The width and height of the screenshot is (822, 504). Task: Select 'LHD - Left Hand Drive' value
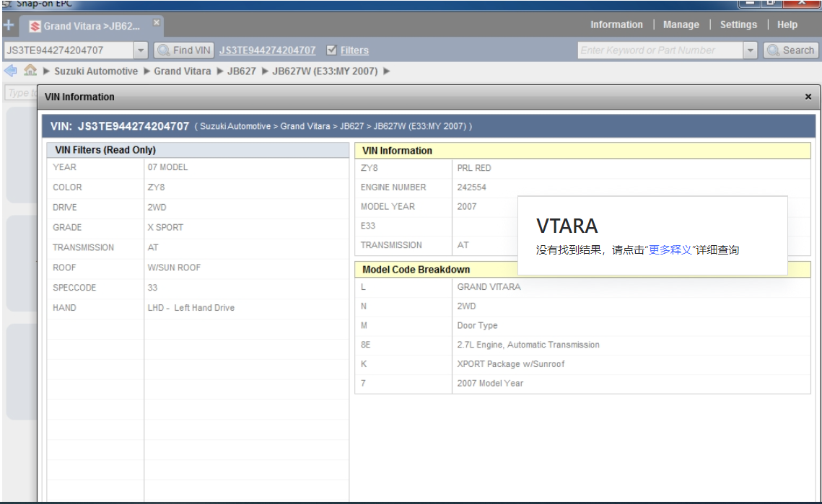[191, 308]
